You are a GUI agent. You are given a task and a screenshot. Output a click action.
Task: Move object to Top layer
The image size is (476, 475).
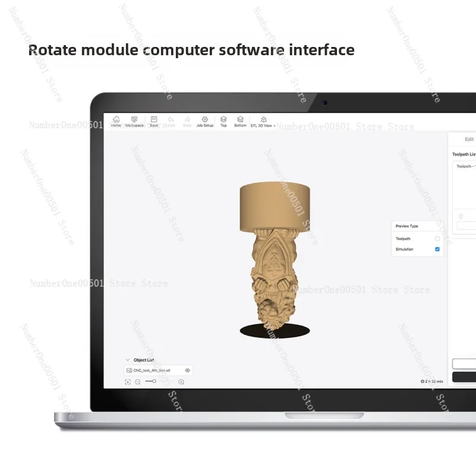pos(223,121)
